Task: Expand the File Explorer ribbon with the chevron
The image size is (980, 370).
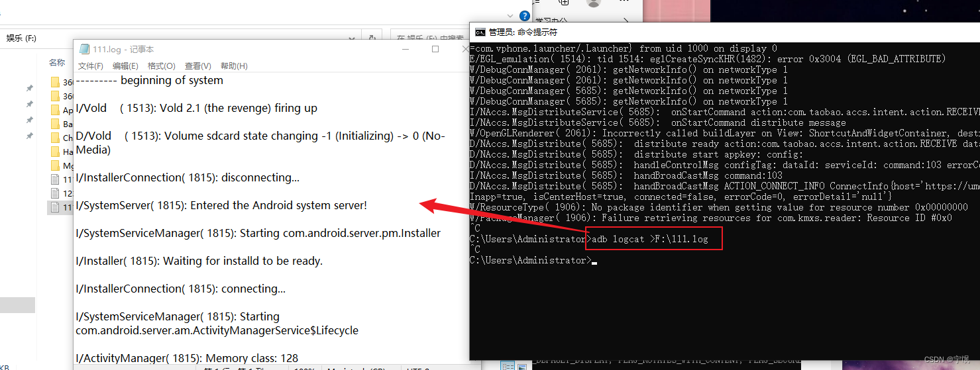Action: 509,16
